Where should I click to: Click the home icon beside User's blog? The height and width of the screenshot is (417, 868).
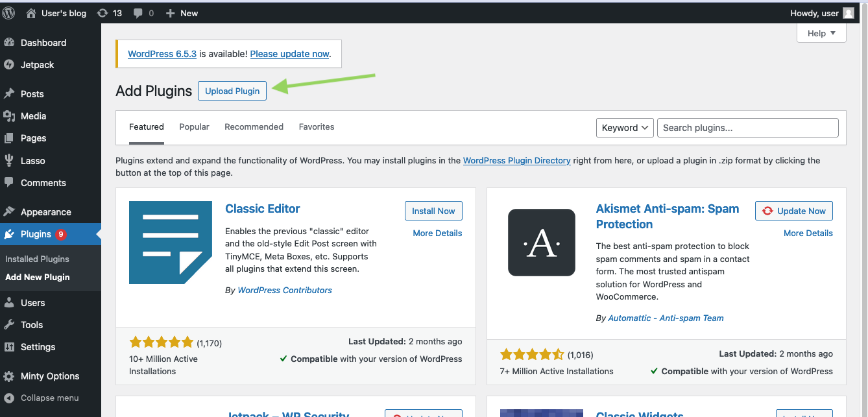tap(31, 13)
